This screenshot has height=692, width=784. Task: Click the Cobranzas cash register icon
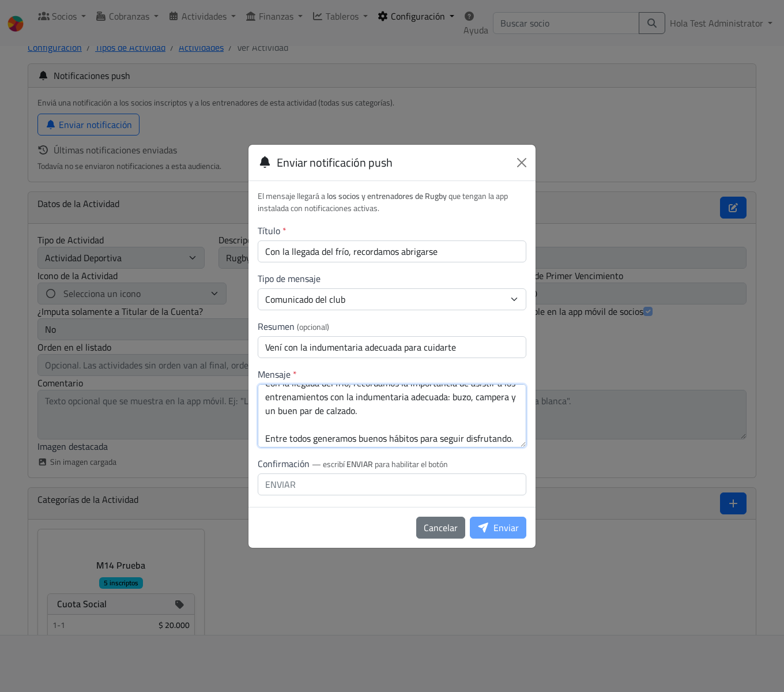pyautogui.click(x=101, y=16)
